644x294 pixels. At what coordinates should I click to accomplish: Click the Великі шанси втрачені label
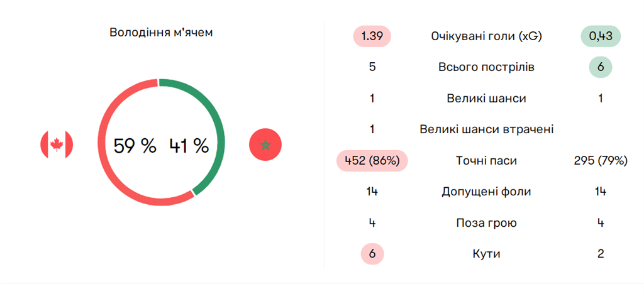pos(486,129)
